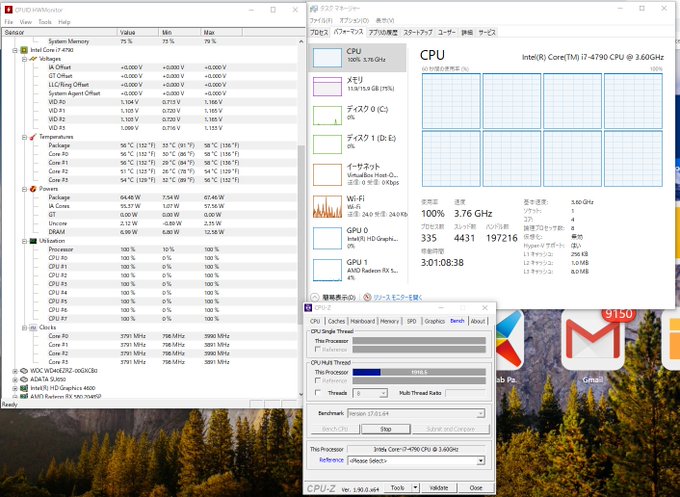Click the Close button in CPU-Z footer

[x=476, y=488]
